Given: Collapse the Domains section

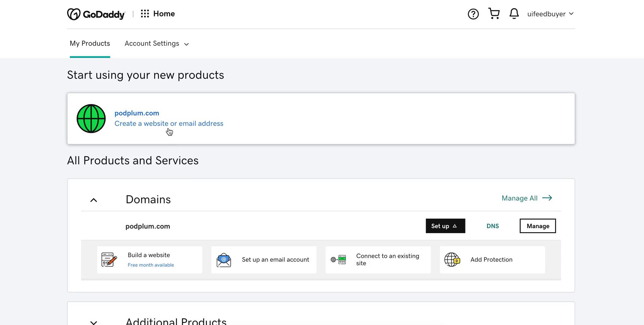Looking at the screenshot, I should click(x=94, y=200).
